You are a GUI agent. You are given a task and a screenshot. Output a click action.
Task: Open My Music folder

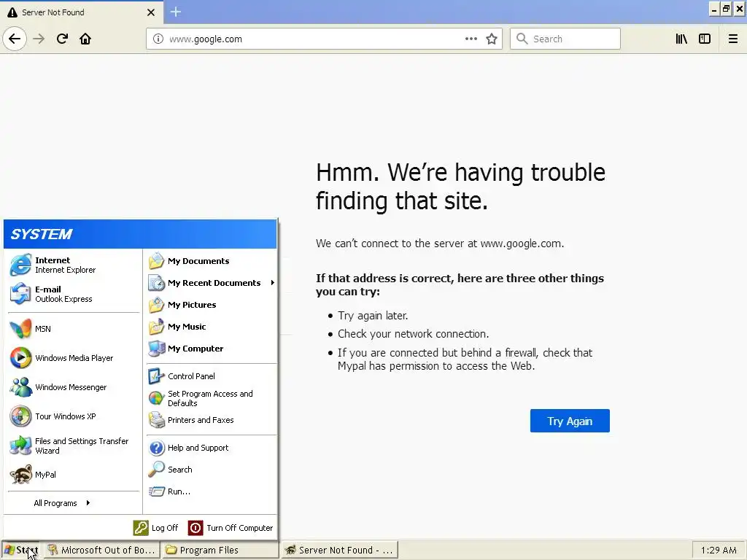211,327
